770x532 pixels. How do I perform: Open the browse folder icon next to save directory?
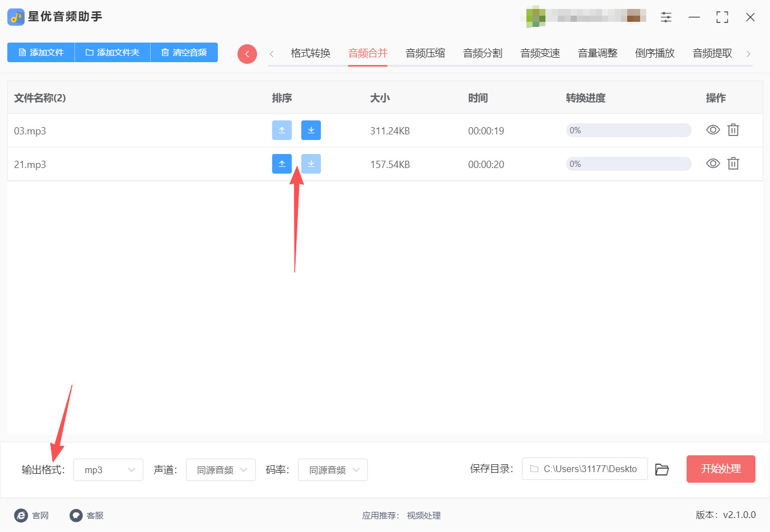661,469
